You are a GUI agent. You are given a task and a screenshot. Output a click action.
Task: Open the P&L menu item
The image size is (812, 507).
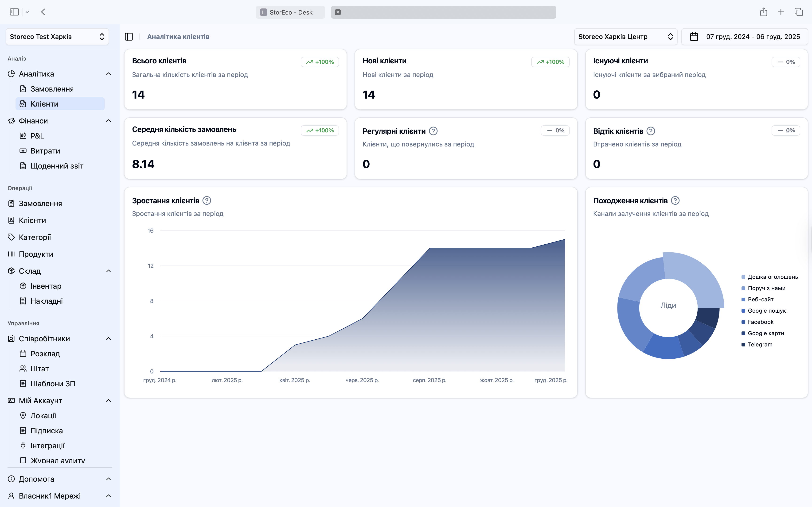(37, 136)
